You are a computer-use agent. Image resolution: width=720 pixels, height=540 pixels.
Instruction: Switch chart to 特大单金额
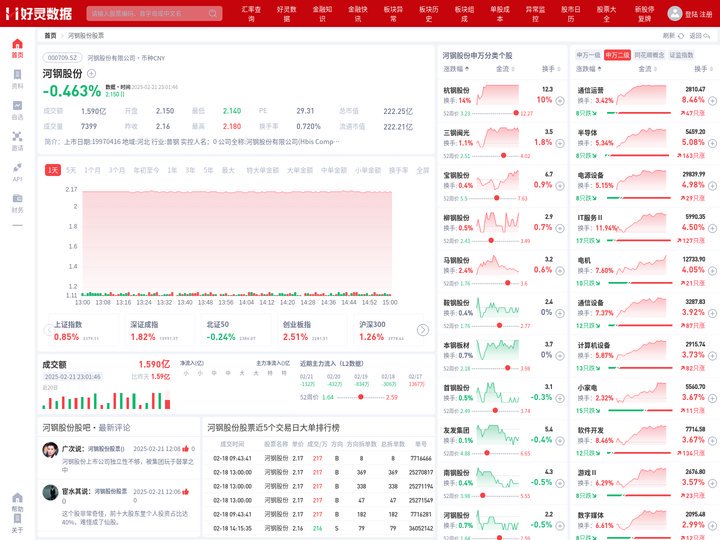point(263,170)
